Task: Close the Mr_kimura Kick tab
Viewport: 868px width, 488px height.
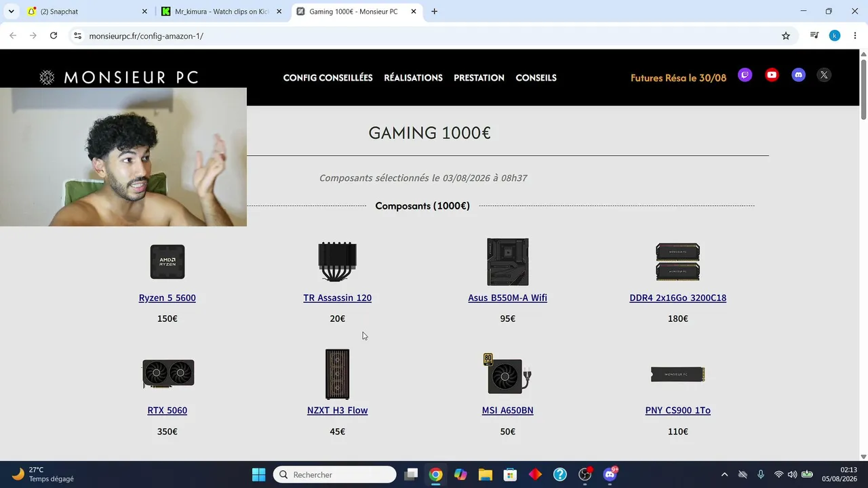Action: [x=279, y=12]
